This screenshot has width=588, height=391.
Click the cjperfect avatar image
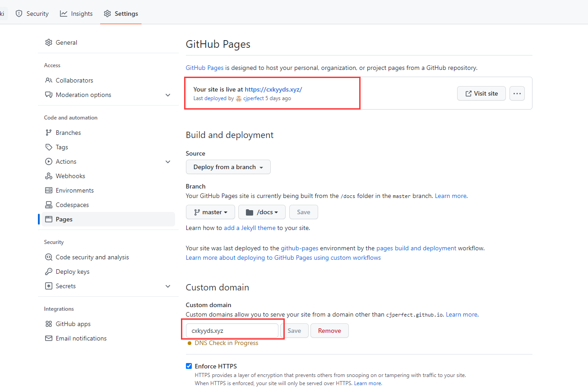[x=239, y=98]
